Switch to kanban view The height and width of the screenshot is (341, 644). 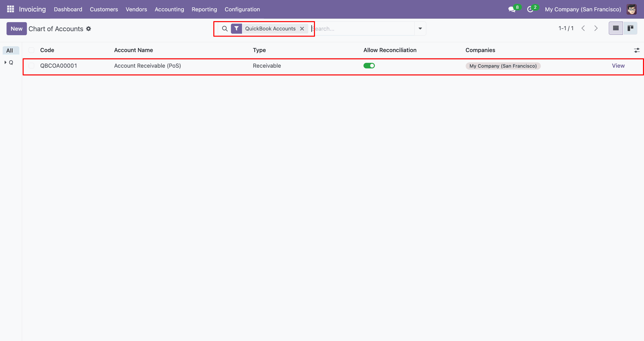point(630,29)
